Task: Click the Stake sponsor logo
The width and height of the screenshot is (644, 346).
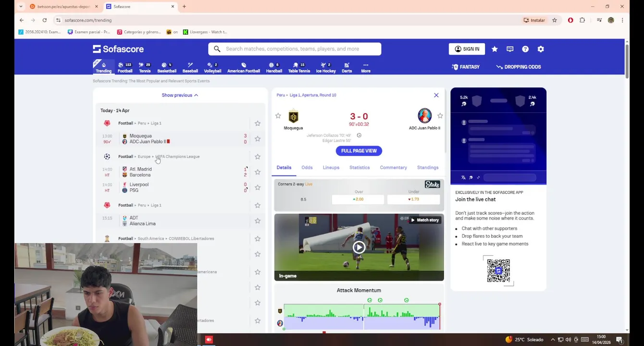Action: (x=432, y=185)
